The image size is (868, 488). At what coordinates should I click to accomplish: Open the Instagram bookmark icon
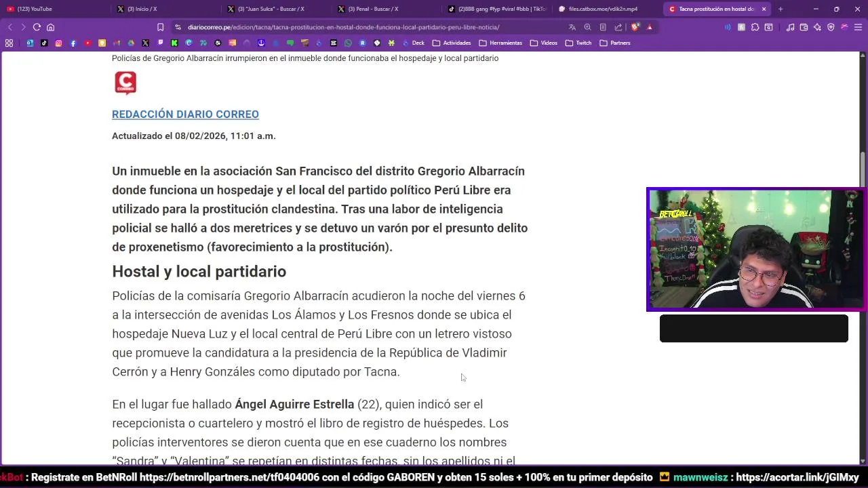pos(58,43)
